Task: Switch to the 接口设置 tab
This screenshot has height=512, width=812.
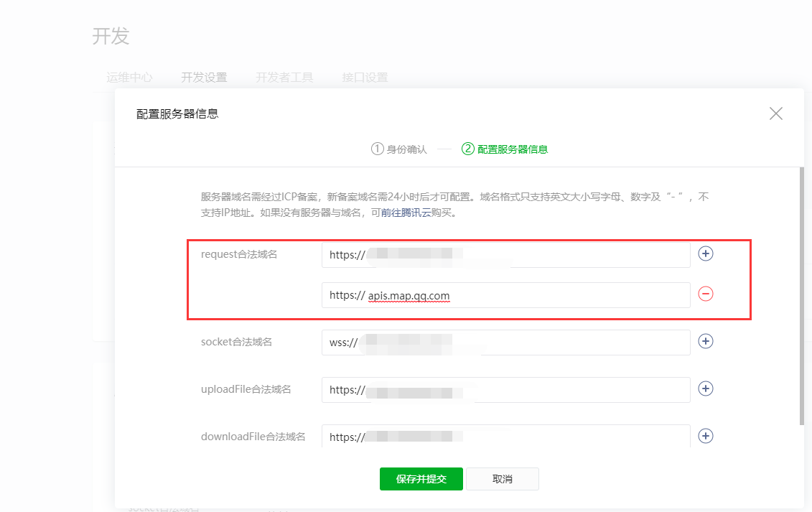Action: (365, 78)
